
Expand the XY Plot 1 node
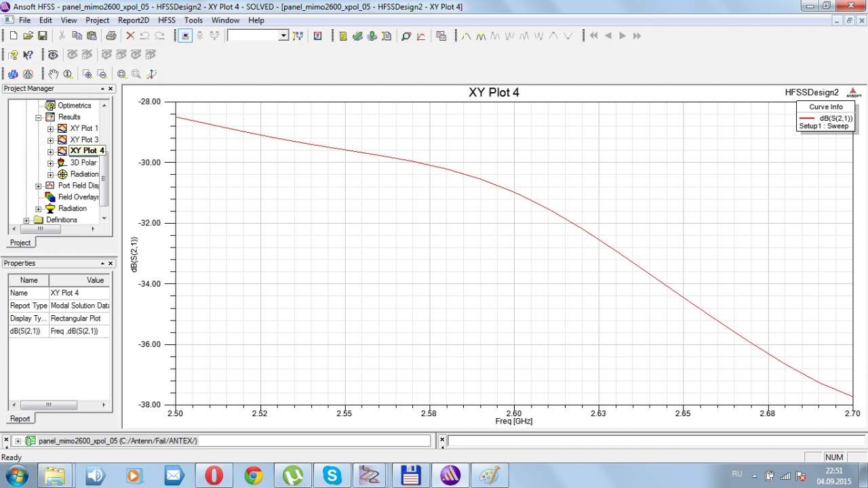click(x=50, y=129)
